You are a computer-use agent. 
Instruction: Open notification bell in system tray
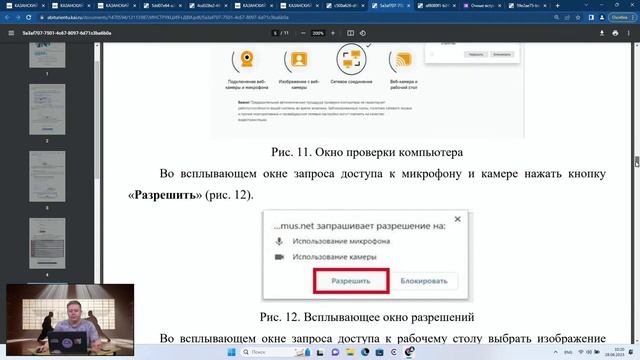click(x=631, y=352)
